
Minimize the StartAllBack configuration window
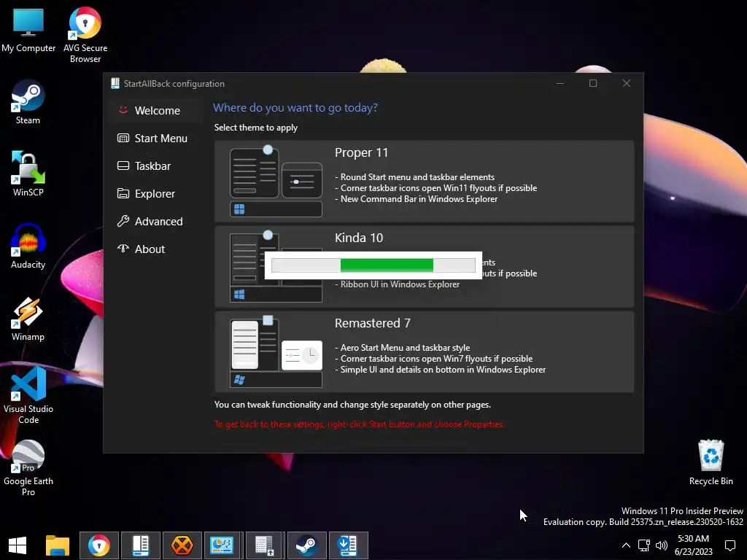[x=560, y=83]
